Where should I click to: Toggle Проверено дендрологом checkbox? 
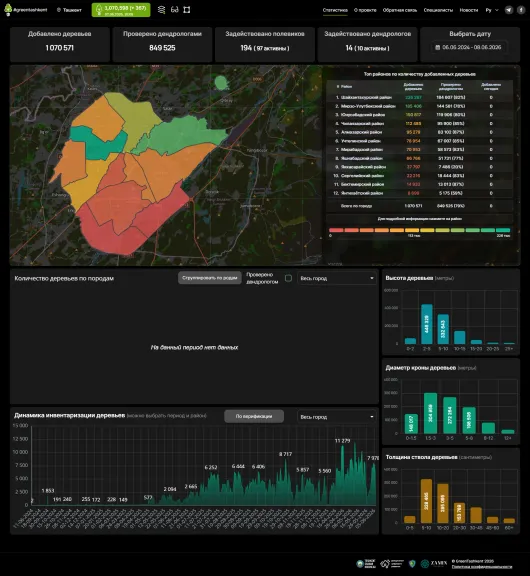pos(289,278)
